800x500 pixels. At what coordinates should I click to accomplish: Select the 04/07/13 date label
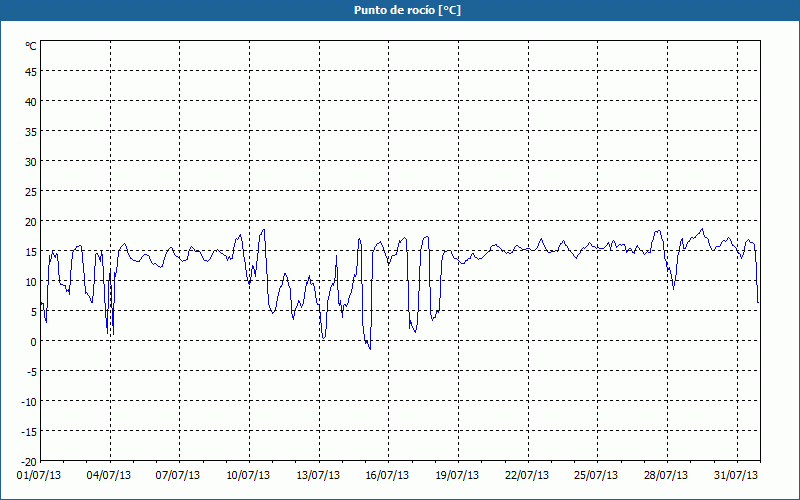(x=109, y=476)
